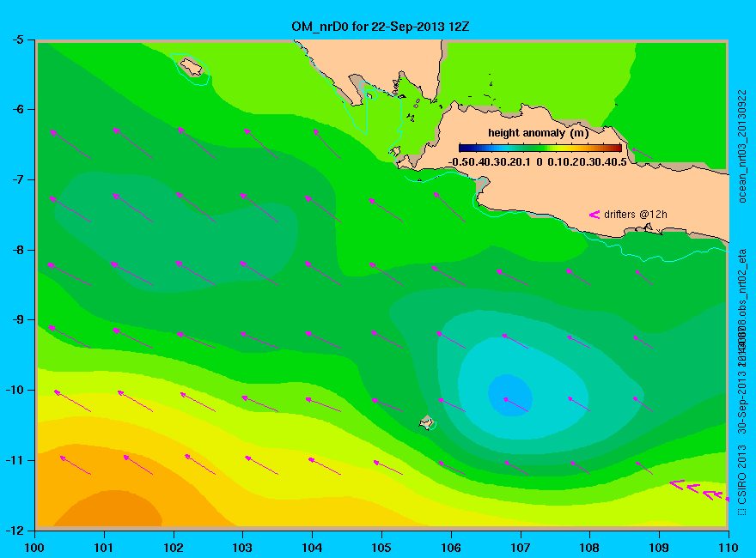The image size is (756, 558).
Task: Click the small island near 102E 5.4S
Action: [192, 67]
